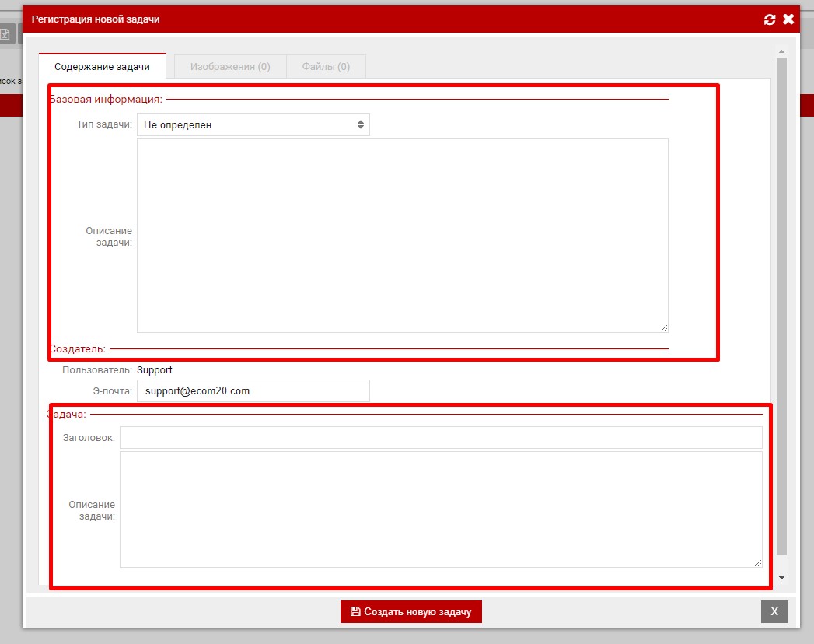This screenshot has height=644, width=814.
Task: Click the refresh icon in dialog header
Action: pyautogui.click(x=770, y=19)
